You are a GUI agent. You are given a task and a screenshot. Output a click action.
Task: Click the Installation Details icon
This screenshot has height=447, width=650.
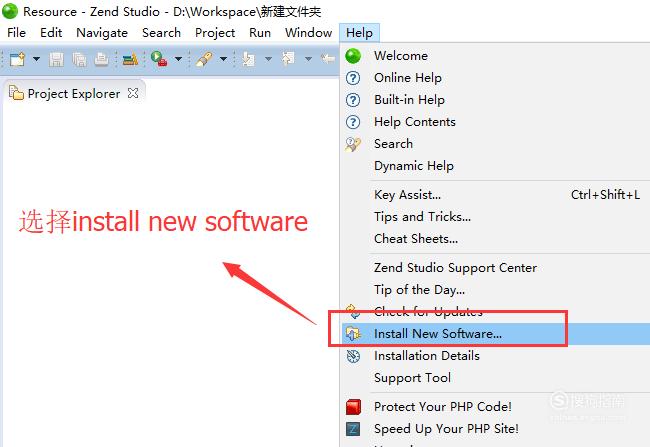(353, 356)
